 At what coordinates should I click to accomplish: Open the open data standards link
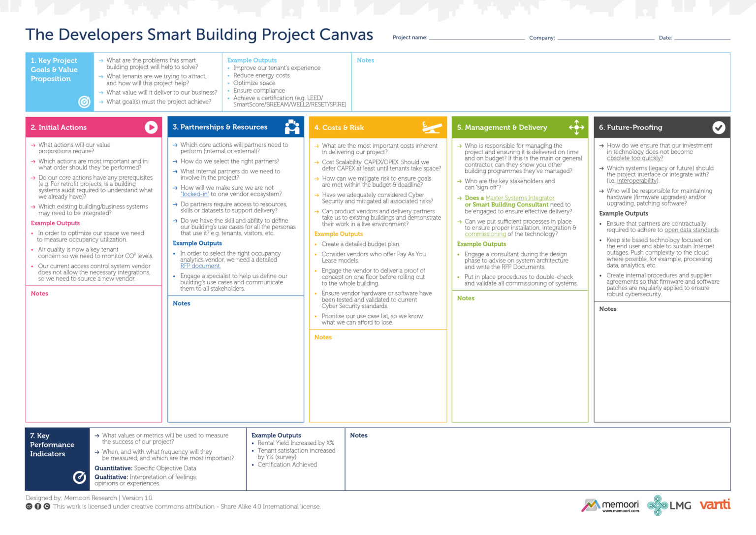click(692, 230)
